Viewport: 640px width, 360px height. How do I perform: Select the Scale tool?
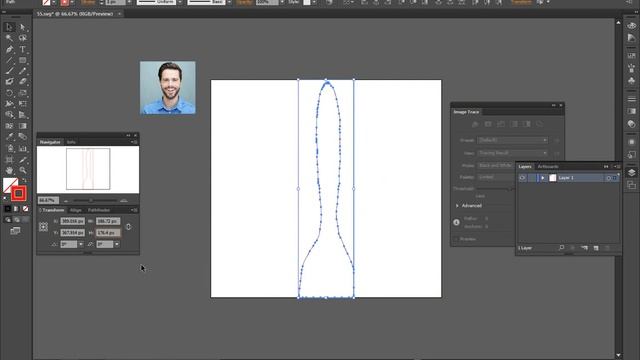(x=22, y=93)
